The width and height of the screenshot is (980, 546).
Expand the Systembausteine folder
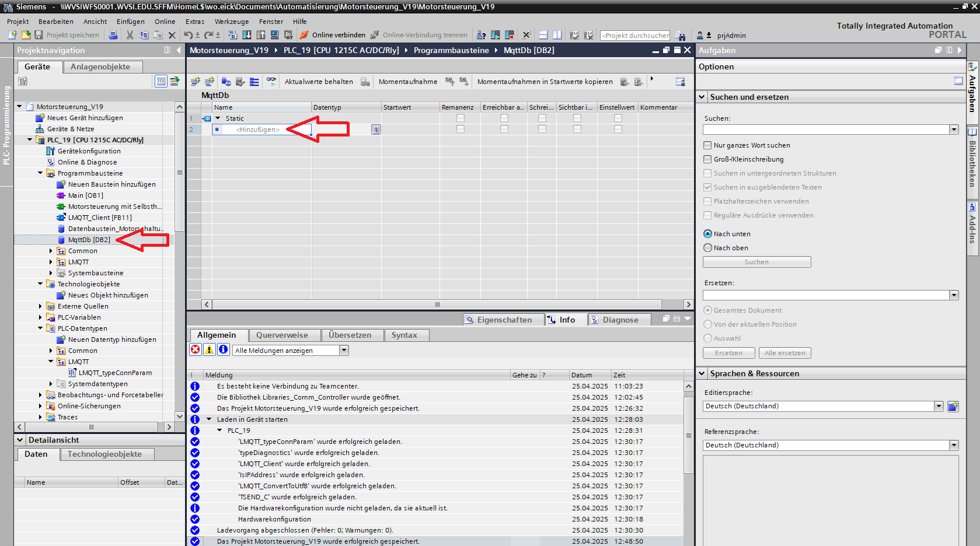click(x=51, y=273)
